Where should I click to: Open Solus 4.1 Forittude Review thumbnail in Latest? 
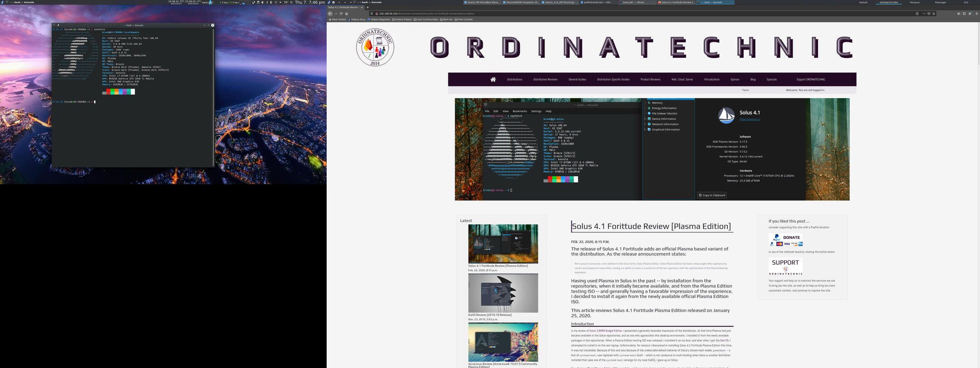503,244
